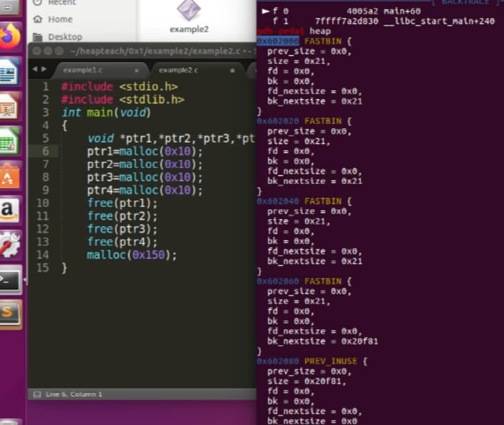This screenshot has width=504, height=425.
Task: Open Home in file manager sidebar
Action: pyautogui.click(x=60, y=19)
